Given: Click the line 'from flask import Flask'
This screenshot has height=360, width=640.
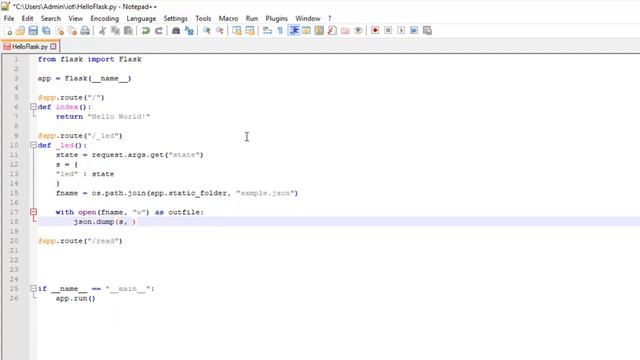Looking at the screenshot, I should click(x=89, y=59).
